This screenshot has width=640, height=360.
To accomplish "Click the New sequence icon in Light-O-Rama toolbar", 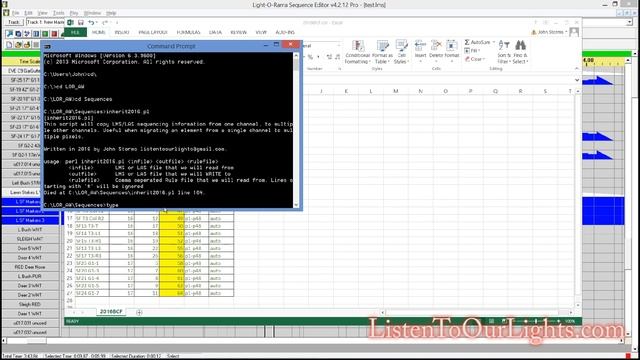I will pos(9,44).
